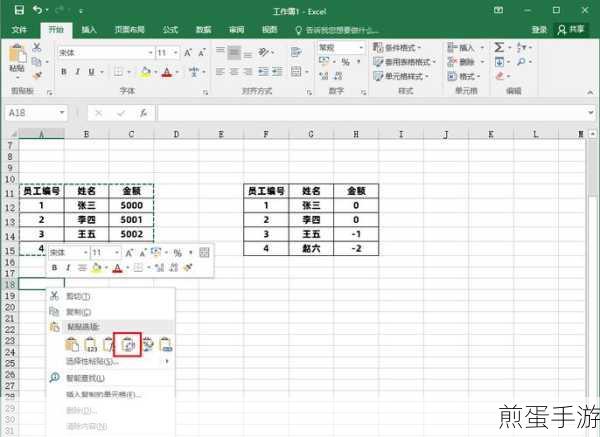
Task: Choose the Paste Formulas (fx) icon in context menu
Action: pyautogui.click(x=109, y=345)
